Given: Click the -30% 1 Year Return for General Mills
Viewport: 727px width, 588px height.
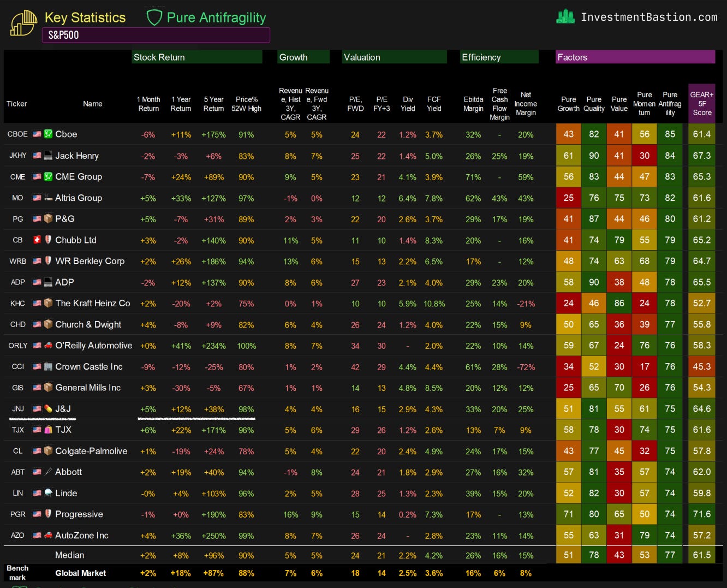Looking at the screenshot, I should point(181,388).
